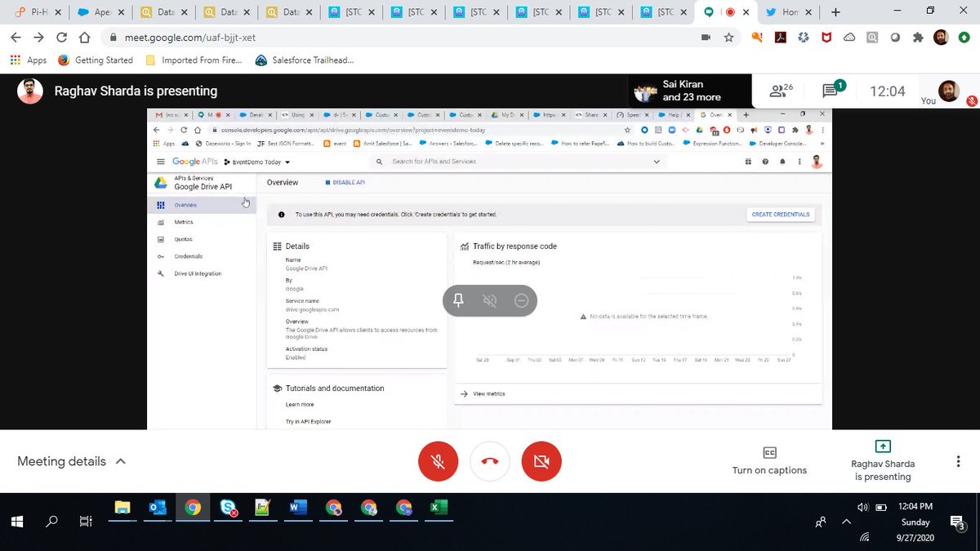This screenshot has width=980, height=551.
Task: Select Quotas in presented sidebar
Action: (183, 239)
